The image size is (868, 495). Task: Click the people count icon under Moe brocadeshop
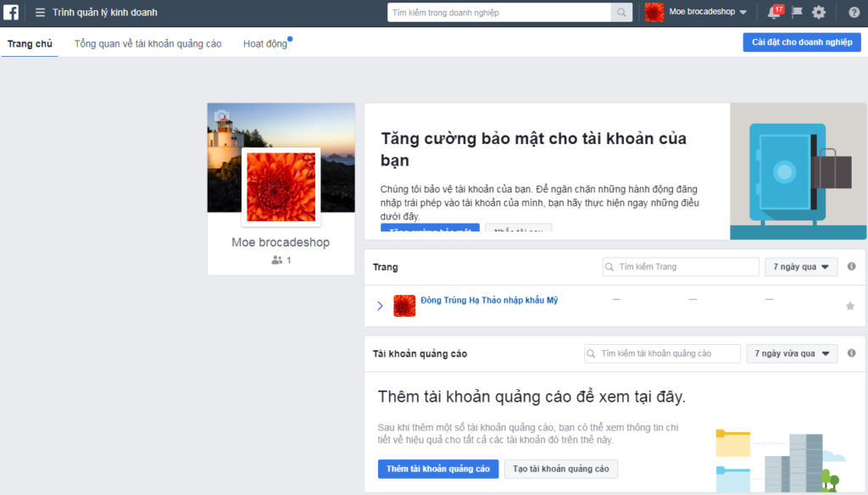(277, 259)
